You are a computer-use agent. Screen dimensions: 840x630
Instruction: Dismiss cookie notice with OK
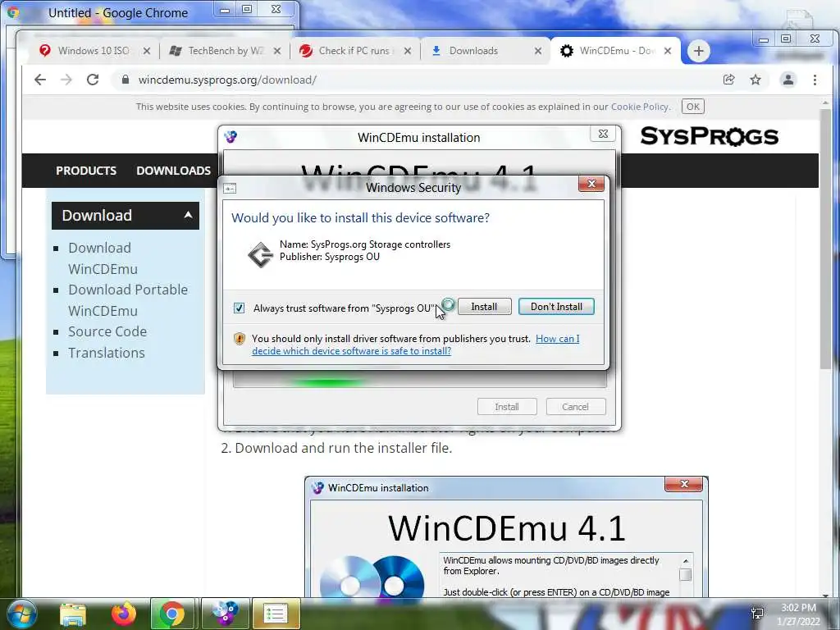tap(692, 107)
